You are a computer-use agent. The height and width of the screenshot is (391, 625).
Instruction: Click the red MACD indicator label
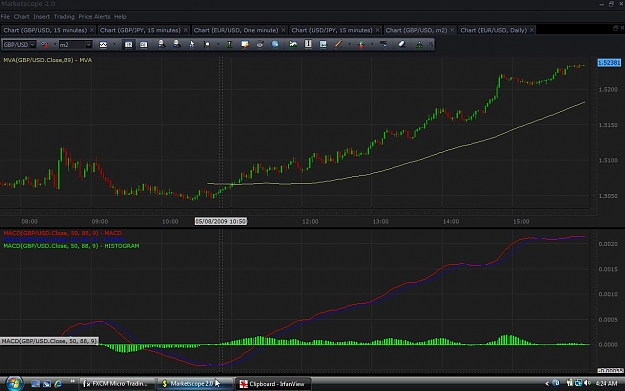click(63, 233)
